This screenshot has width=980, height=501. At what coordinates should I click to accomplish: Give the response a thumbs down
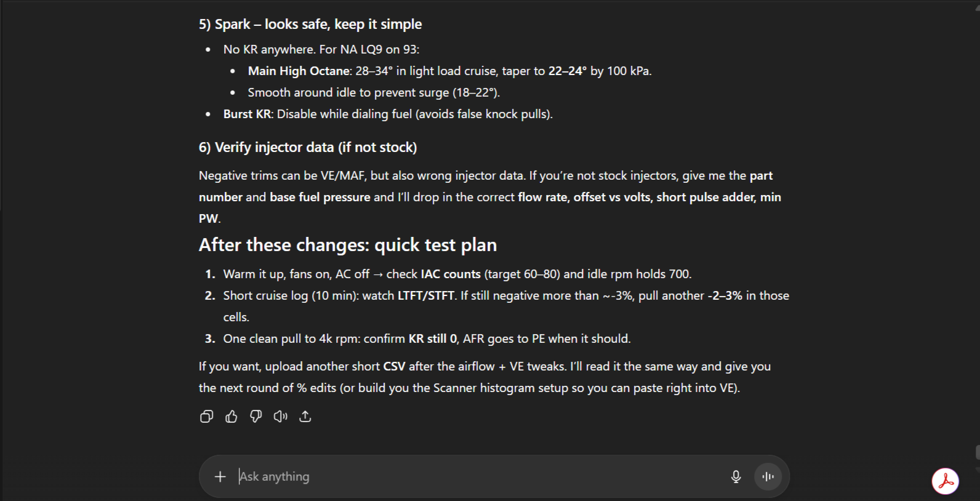(x=256, y=417)
